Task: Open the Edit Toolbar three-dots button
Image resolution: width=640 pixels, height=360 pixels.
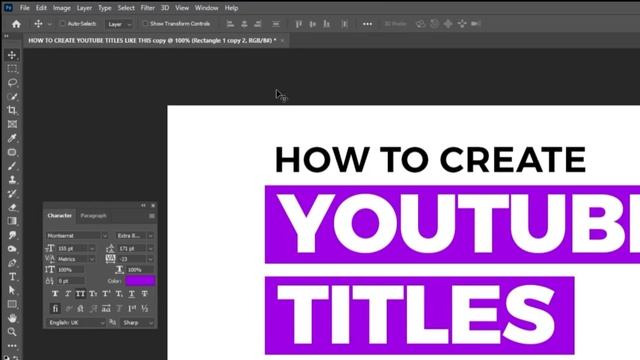Action: click(12, 346)
